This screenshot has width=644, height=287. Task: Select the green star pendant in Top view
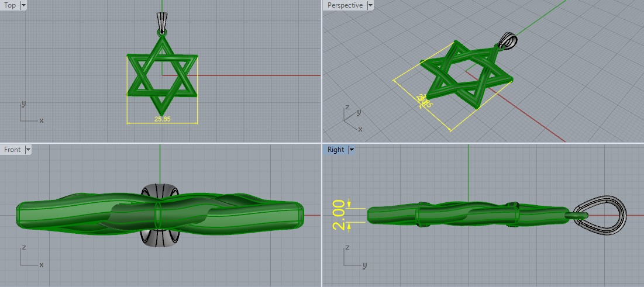point(162,75)
